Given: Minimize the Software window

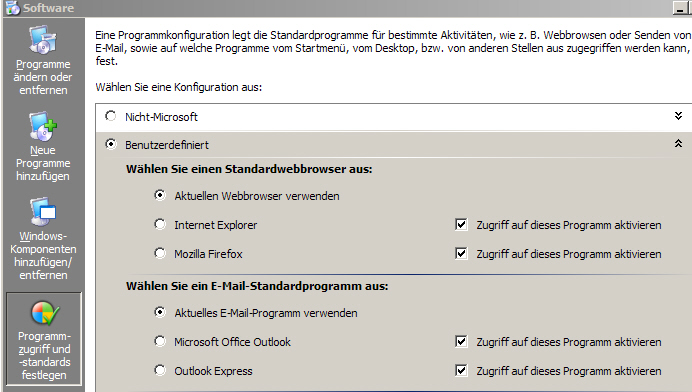Looking at the screenshot, I should pos(680,8).
